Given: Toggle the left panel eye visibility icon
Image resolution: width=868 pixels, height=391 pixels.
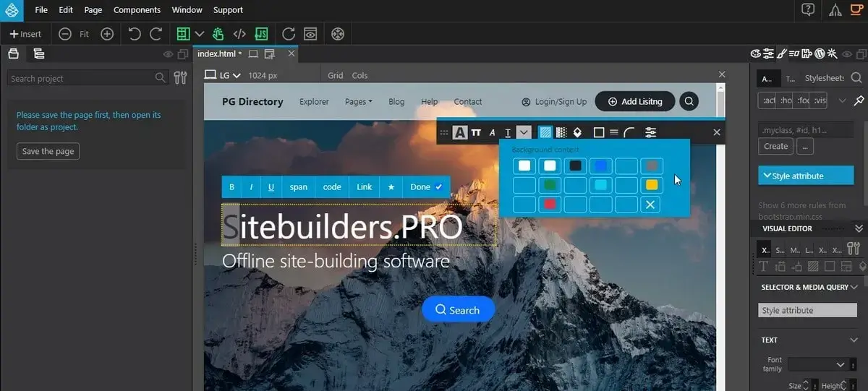Looking at the screenshot, I should [x=169, y=54].
